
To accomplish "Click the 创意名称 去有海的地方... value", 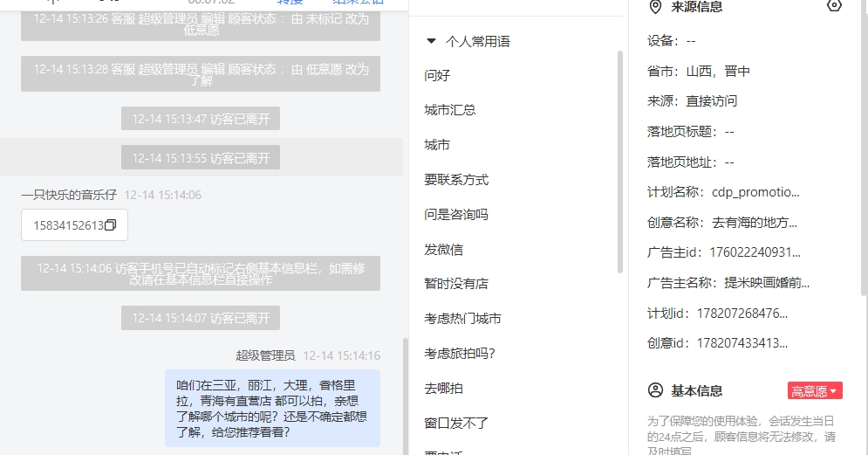I will pyautogui.click(x=755, y=223).
